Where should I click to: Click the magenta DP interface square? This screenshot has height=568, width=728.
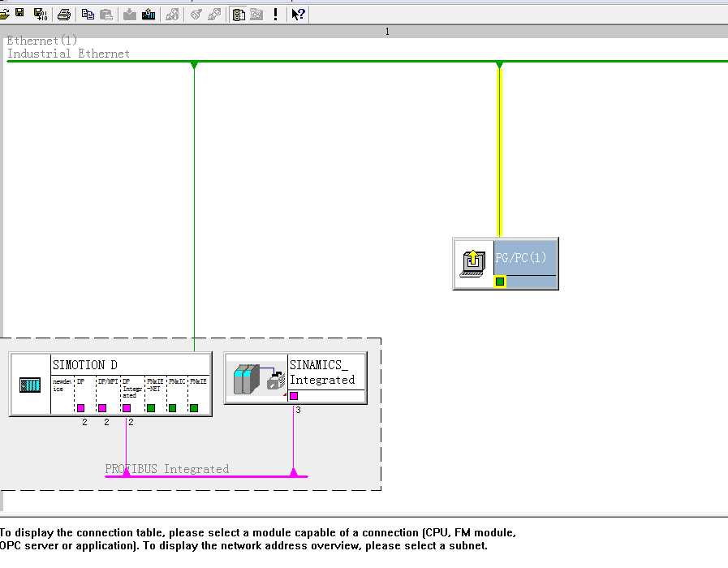pos(81,408)
